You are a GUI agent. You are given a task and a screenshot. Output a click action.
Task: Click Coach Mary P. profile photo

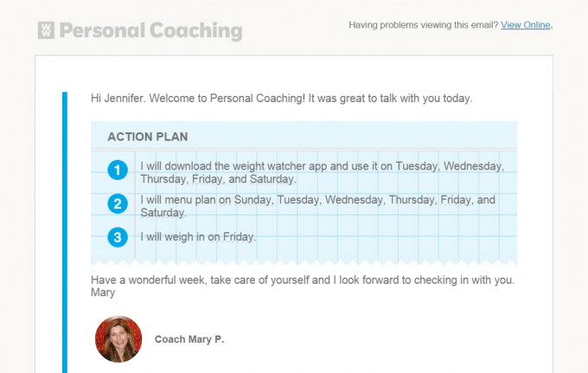pyautogui.click(x=118, y=339)
